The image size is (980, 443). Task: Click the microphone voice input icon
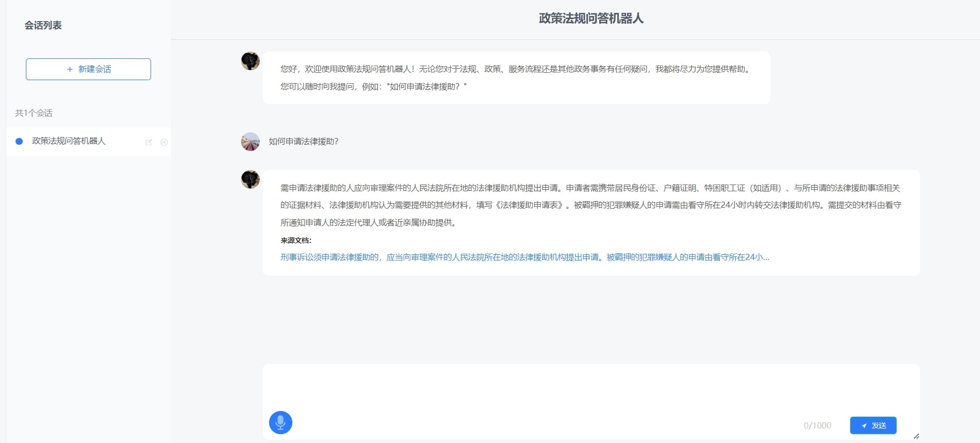point(280,422)
